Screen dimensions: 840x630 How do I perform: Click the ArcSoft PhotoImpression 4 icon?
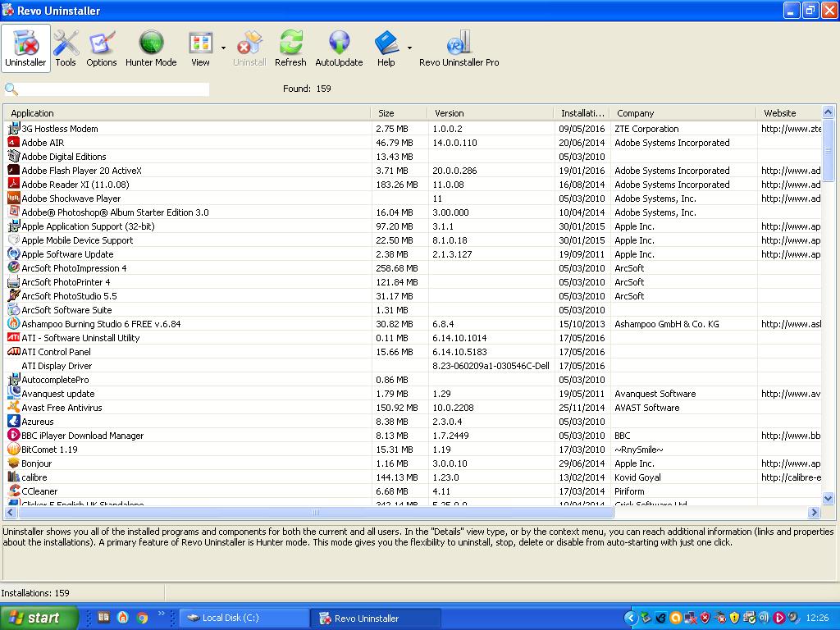click(13, 268)
